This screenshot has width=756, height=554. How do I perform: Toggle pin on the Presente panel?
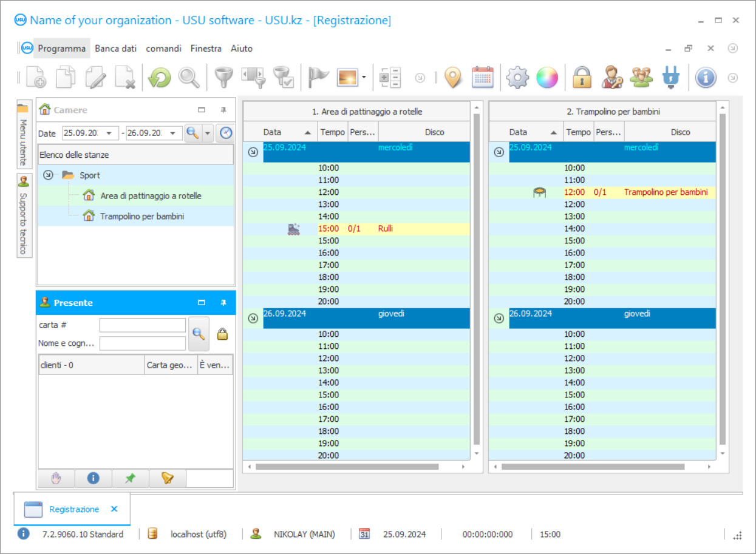(223, 302)
